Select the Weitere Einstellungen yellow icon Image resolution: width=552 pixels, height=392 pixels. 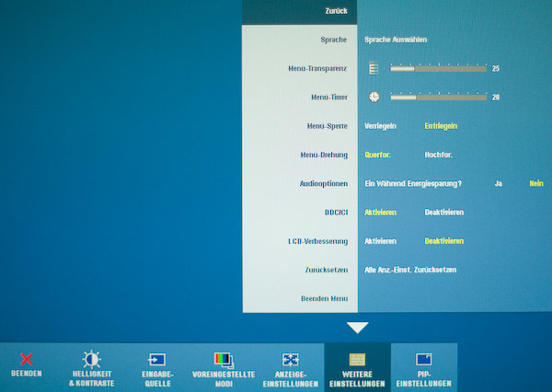357,360
